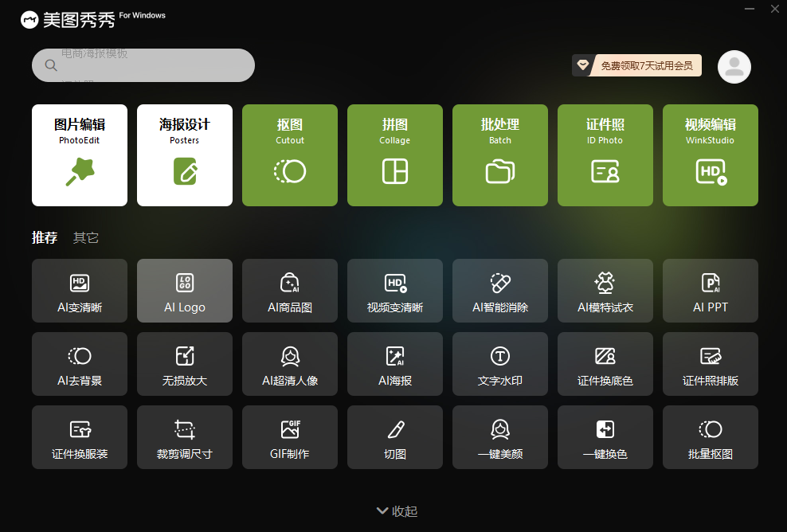Select 批量抠图 batch cutout tool

[x=711, y=437]
